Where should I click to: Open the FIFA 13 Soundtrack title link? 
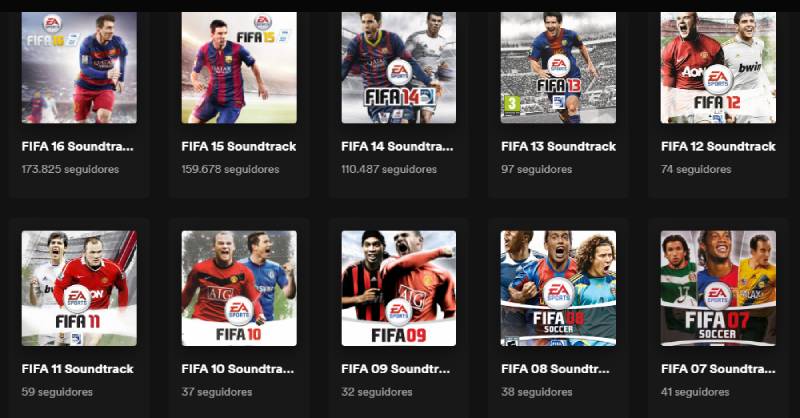559,146
